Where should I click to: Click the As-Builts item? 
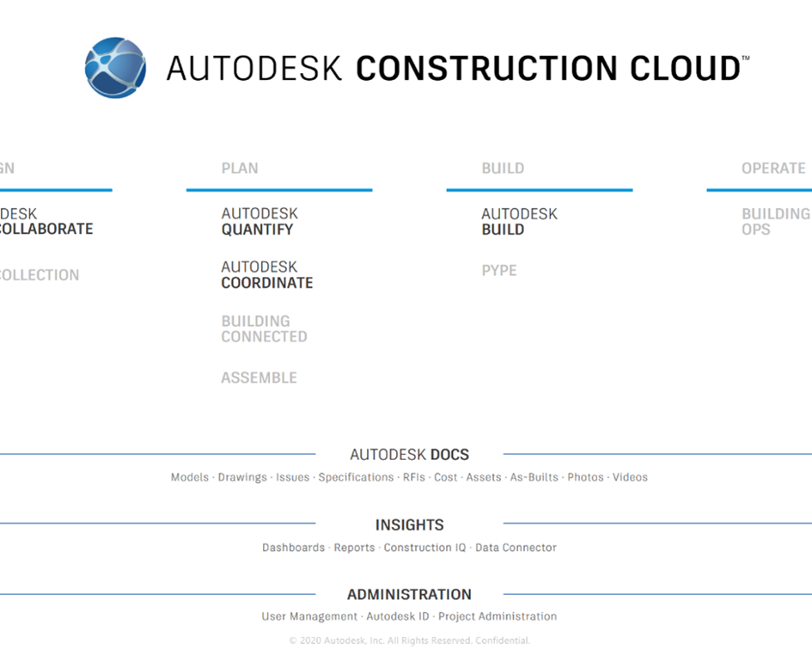[532, 477]
